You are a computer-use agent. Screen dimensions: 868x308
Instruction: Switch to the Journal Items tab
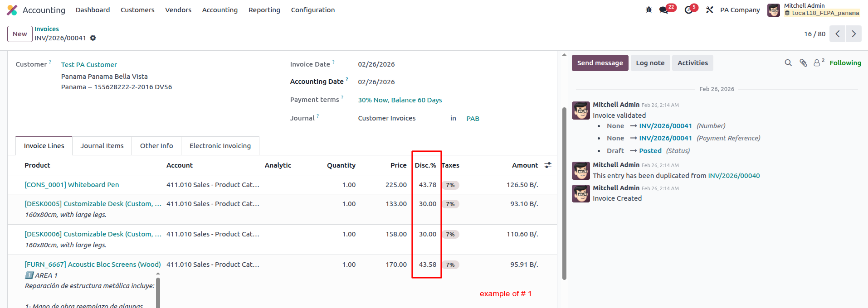point(102,146)
